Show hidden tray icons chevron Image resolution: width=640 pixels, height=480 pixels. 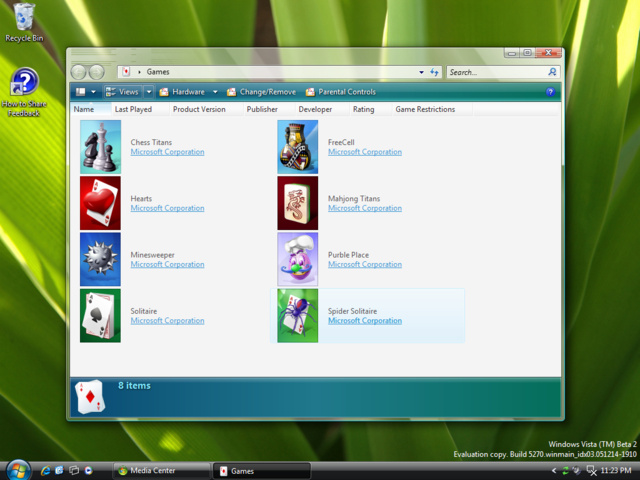point(554,471)
